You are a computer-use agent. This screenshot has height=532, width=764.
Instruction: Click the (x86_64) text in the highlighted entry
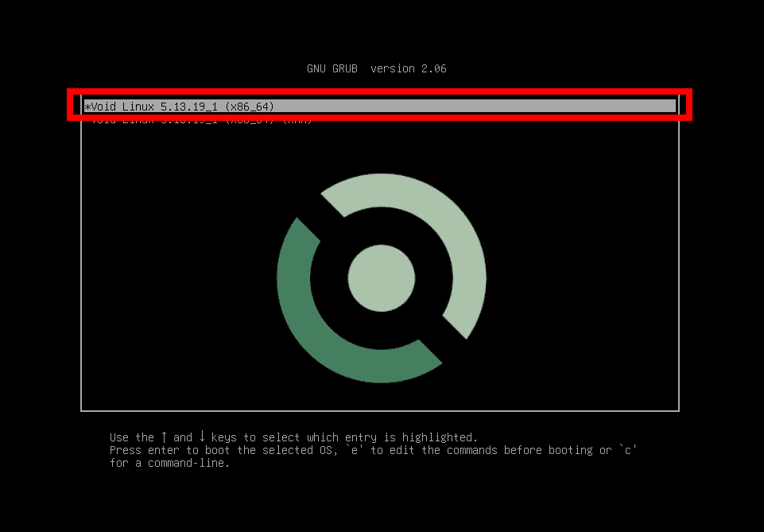tap(250, 107)
